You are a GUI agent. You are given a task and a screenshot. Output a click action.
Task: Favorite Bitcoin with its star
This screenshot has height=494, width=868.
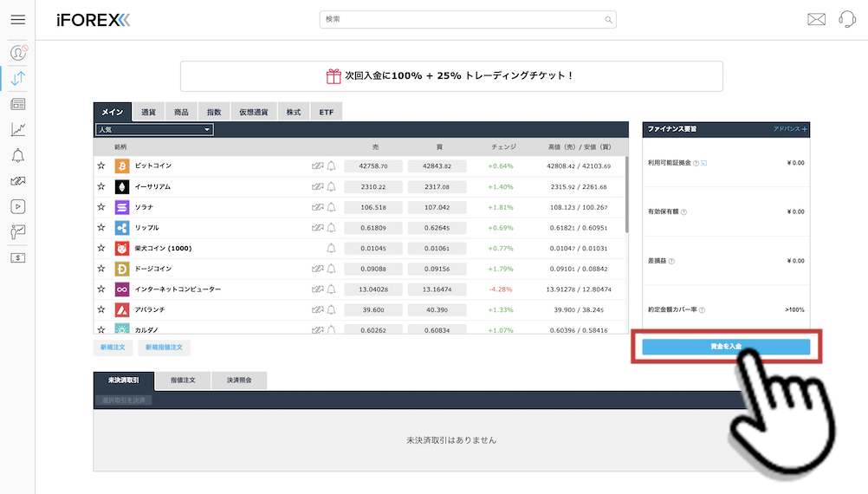pos(101,166)
